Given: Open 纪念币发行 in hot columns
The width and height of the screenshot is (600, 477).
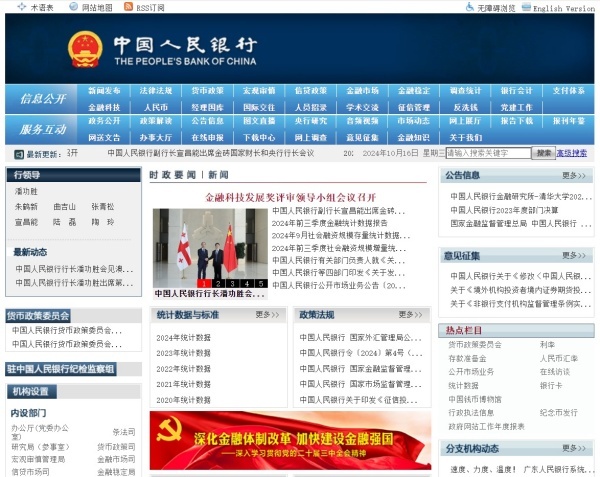Looking at the screenshot, I should [559, 413].
